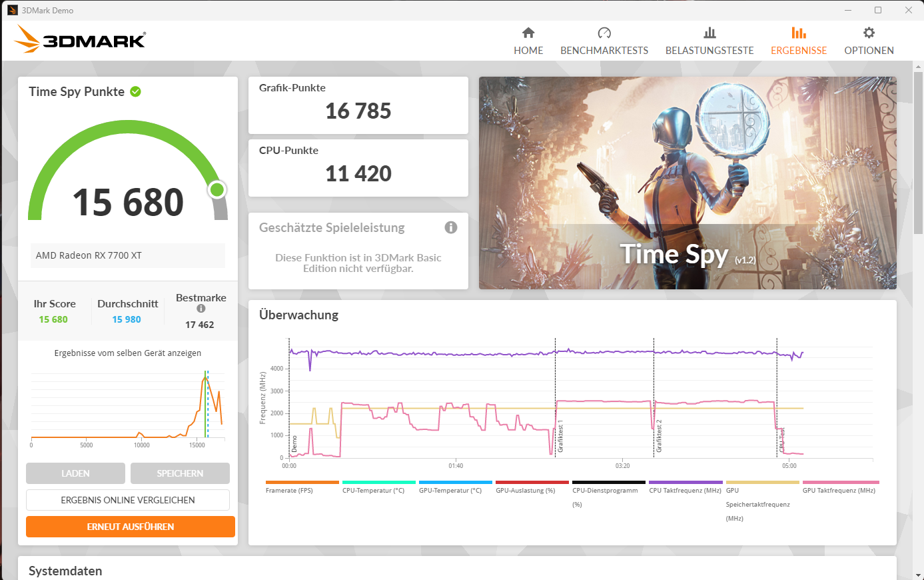Click the Time Spy Punkte heading
924x580 pixels.
pyautogui.click(x=77, y=91)
